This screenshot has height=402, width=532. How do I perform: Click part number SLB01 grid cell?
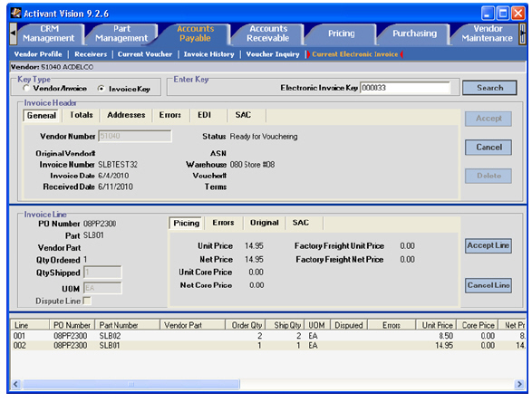click(x=110, y=345)
